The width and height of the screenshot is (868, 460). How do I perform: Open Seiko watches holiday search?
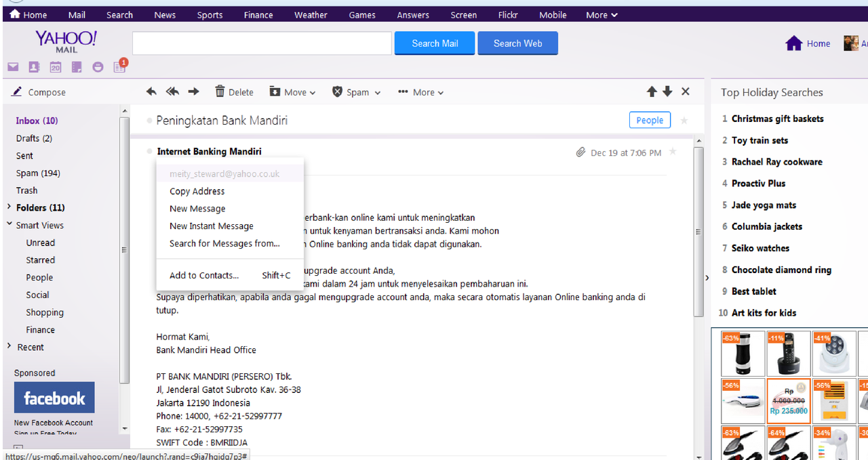coord(760,248)
